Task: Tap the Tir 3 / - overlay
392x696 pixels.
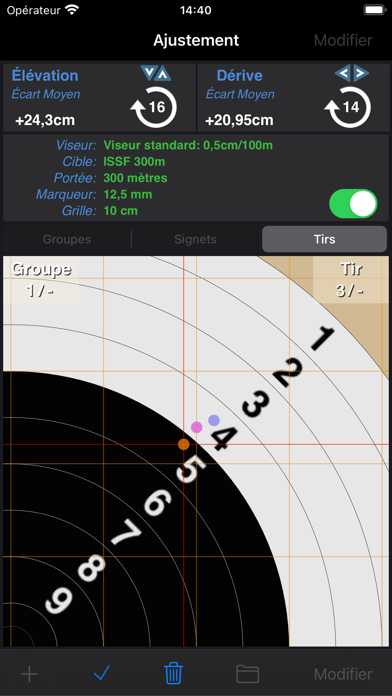Action: pyautogui.click(x=351, y=280)
